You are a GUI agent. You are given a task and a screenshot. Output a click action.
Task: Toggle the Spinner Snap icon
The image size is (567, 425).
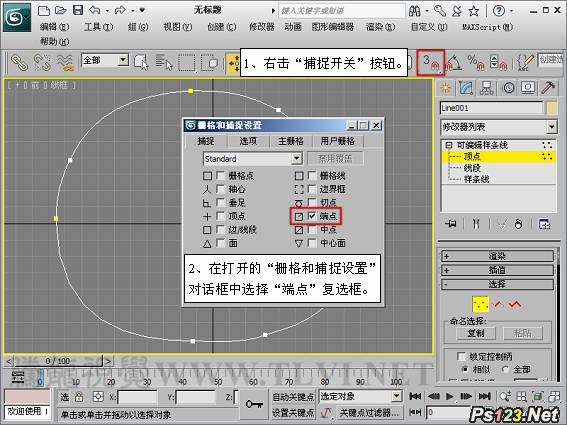(498, 62)
